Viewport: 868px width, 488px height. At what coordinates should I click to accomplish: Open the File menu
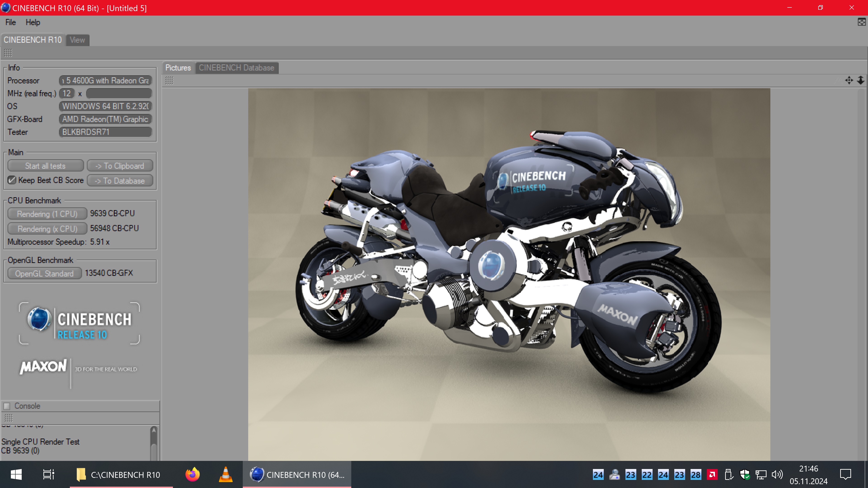10,22
